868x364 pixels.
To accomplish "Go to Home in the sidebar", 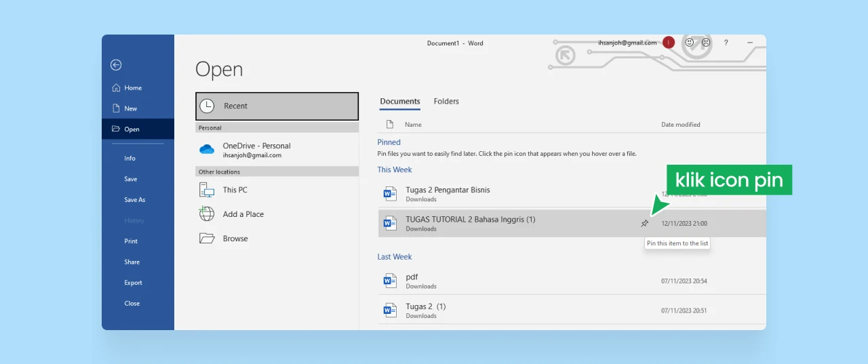I will tap(138, 87).
